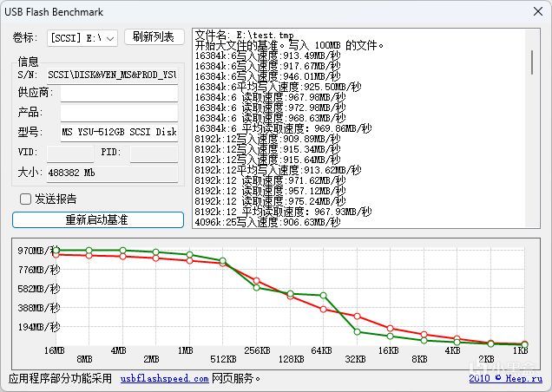552x392 pixels.
Task: Click the green read-speed point at 64KB
Action: [x=324, y=296]
